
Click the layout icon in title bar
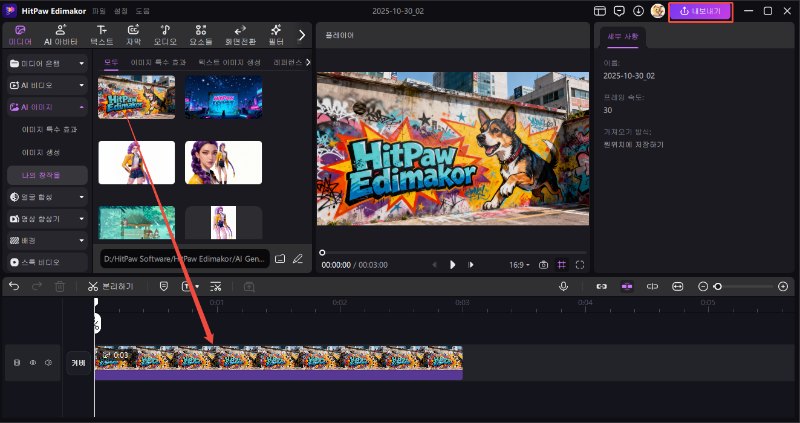(x=600, y=11)
